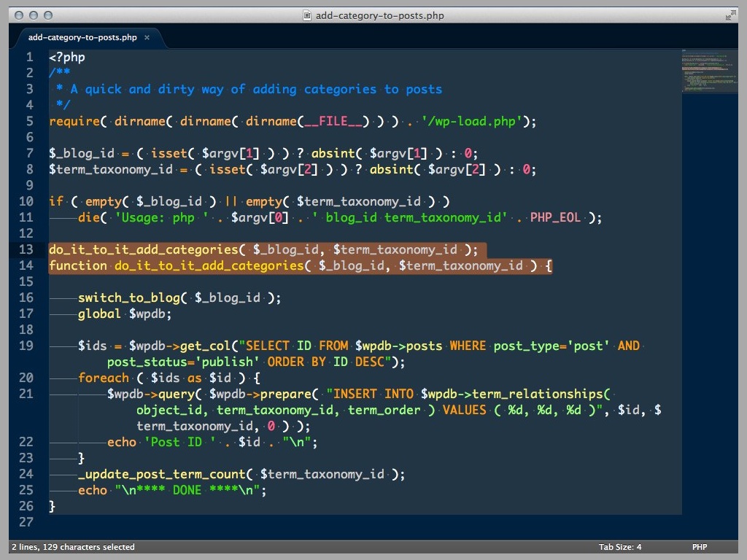Open the PHP syntax selector
The height and width of the screenshot is (560, 747).
(x=700, y=547)
